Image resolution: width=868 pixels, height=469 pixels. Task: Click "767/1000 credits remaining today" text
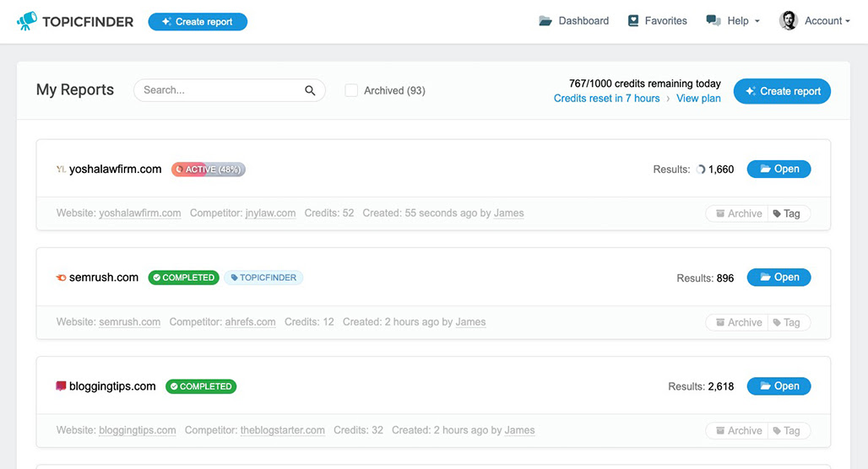click(x=645, y=84)
